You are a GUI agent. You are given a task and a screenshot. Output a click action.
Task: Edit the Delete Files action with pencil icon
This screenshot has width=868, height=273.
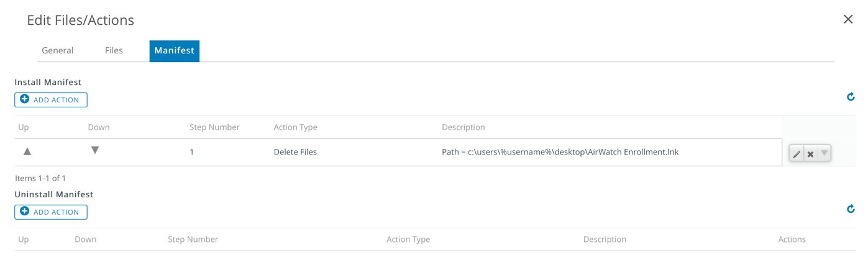[x=797, y=154]
